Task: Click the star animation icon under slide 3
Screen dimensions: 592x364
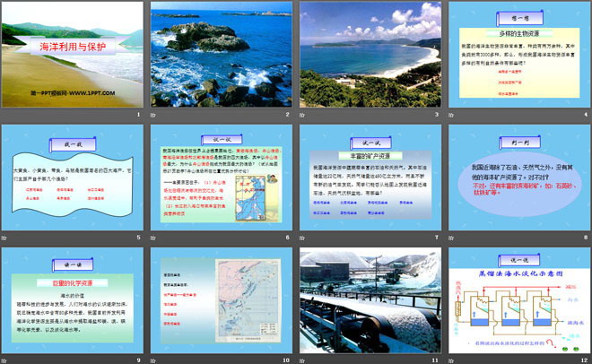Action: [301, 115]
